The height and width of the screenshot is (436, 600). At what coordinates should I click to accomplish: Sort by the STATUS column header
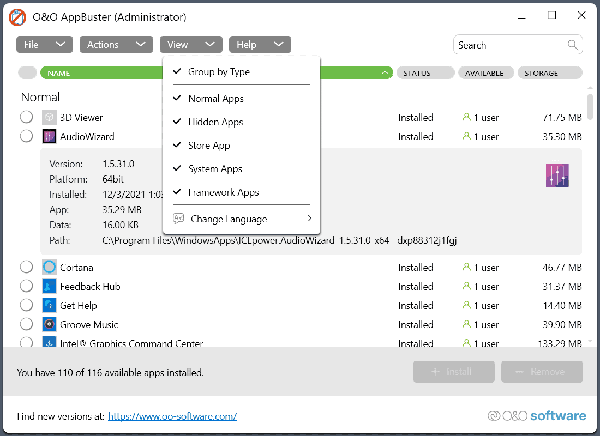click(x=426, y=73)
